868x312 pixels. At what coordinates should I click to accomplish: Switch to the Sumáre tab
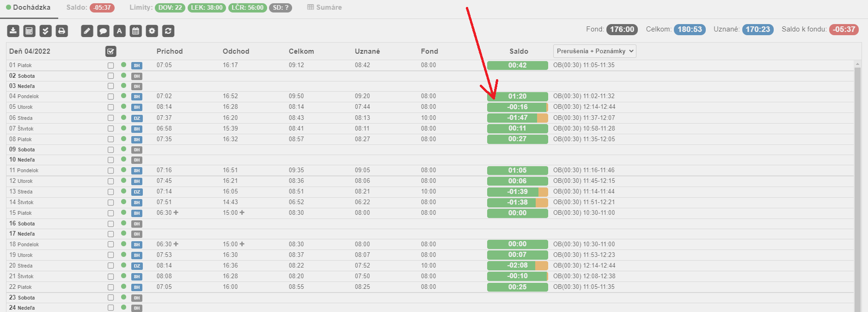pos(324,7)
